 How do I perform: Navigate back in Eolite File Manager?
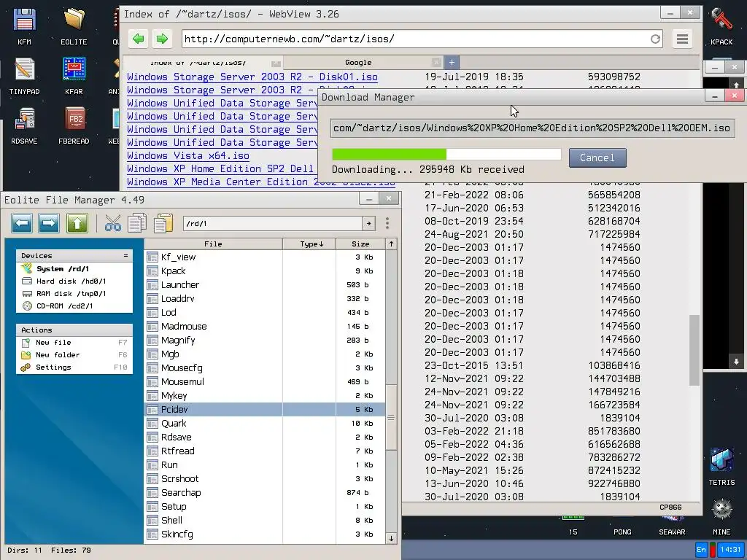22,223
